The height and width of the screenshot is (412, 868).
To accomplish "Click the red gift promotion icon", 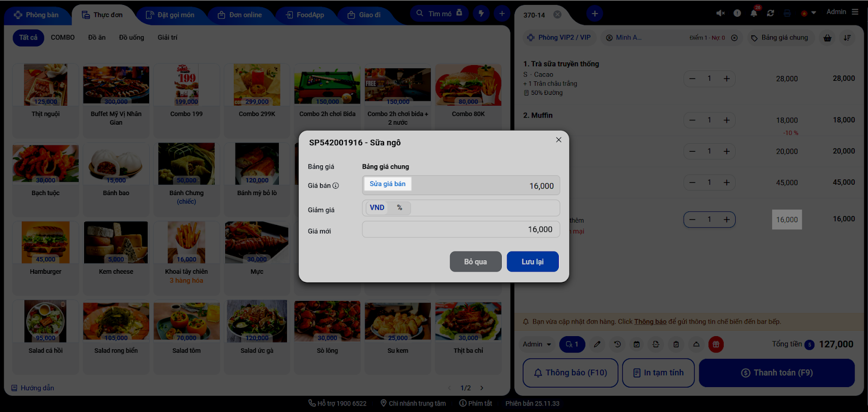I will click(x=716, y=344).
